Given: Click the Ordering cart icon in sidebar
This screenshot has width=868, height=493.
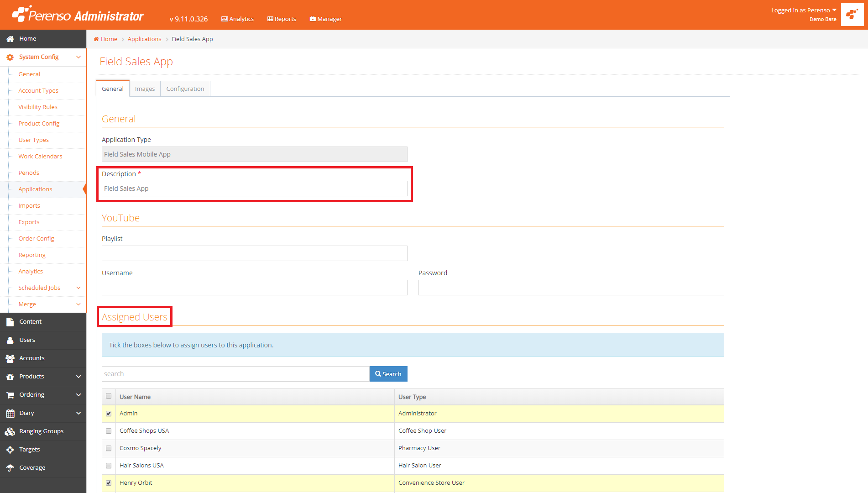Looking at the screenshot, I should [10, 395].
